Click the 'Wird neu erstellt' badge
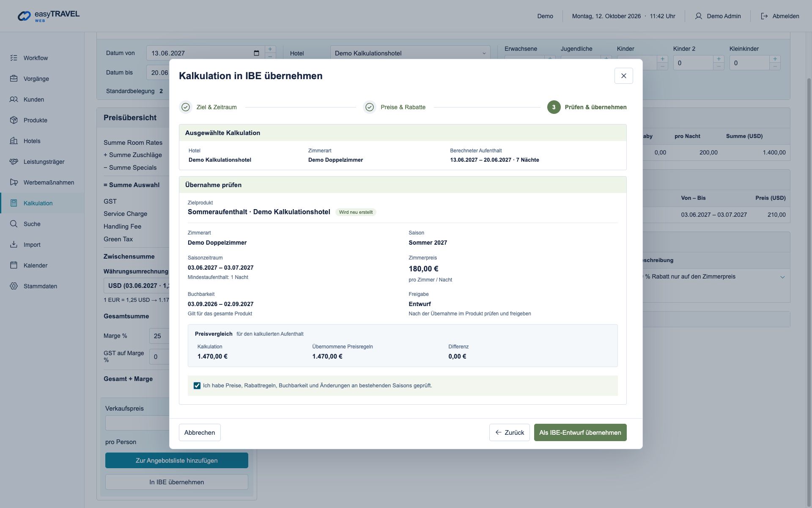This screenshot has width=812, height=508. [356, 212]
